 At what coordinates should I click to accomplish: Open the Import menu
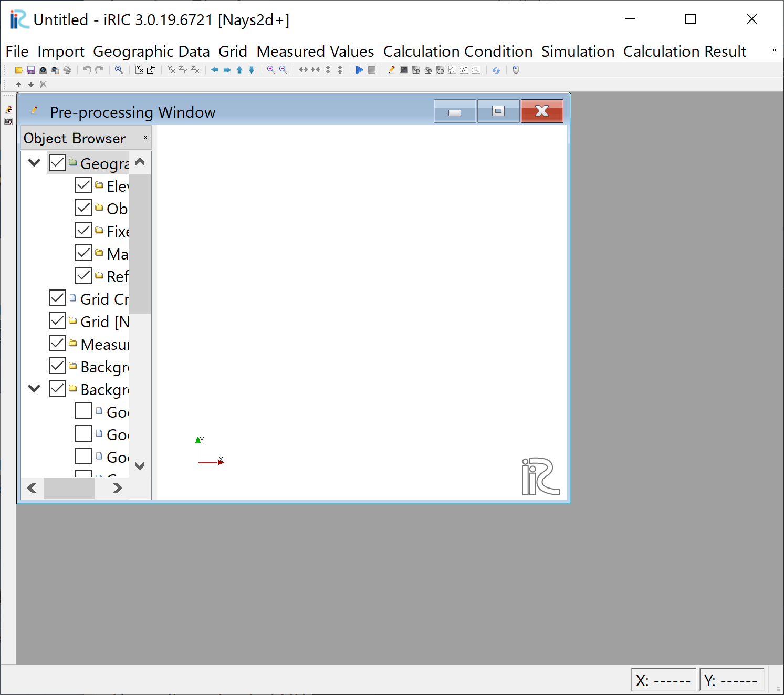pyautogui.click(x=61, y=51)
